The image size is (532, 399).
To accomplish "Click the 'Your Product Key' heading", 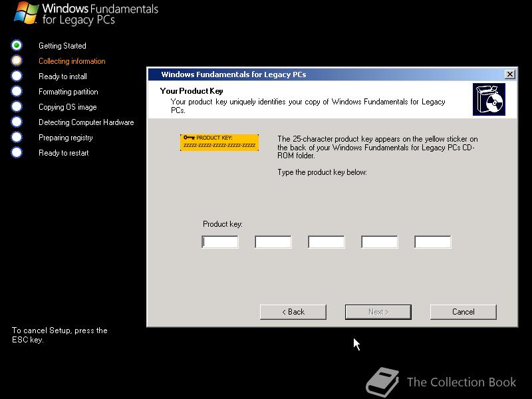I will [x=192, y=91].
